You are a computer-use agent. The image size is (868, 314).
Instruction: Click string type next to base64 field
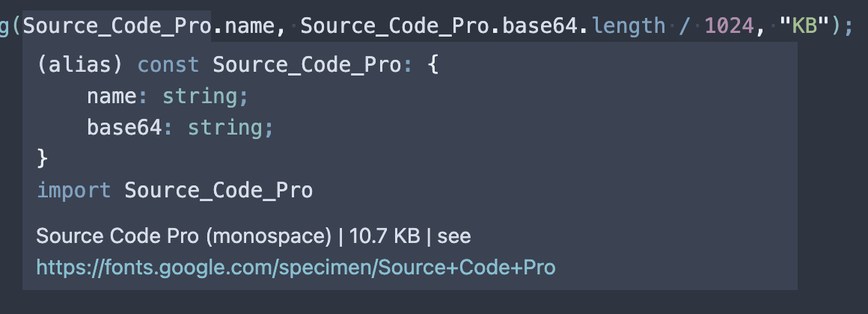[224, 129]
